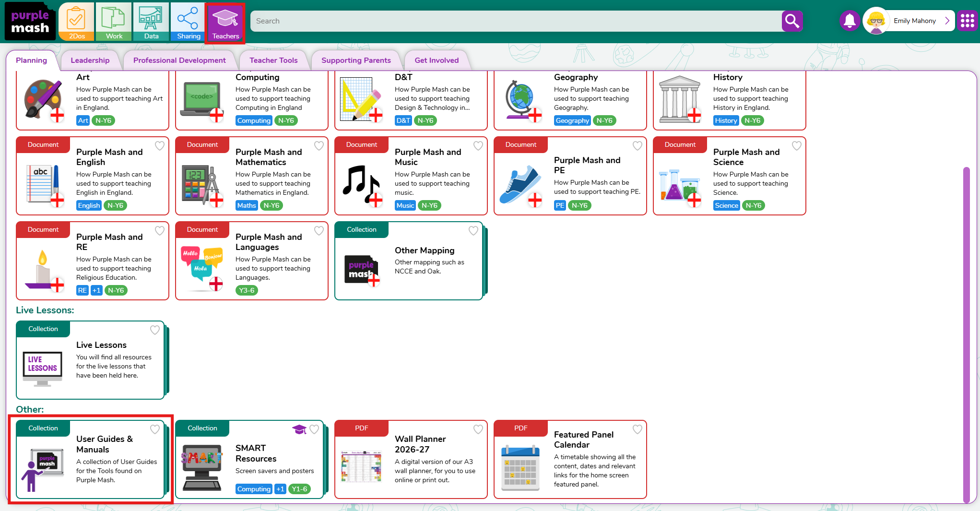Open the Professional Development tab
The width and height of the screenshot is (980, 511).
coord(179,60)
